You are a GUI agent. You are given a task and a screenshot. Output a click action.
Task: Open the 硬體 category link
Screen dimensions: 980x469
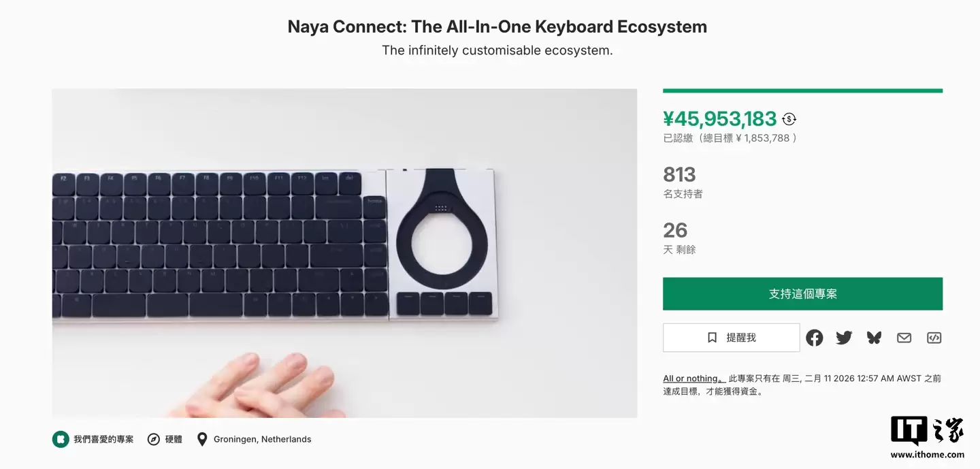coord(171,439)
